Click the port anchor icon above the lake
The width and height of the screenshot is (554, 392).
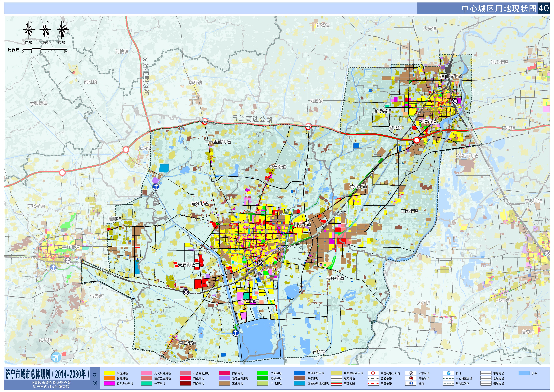click(236, 333)
